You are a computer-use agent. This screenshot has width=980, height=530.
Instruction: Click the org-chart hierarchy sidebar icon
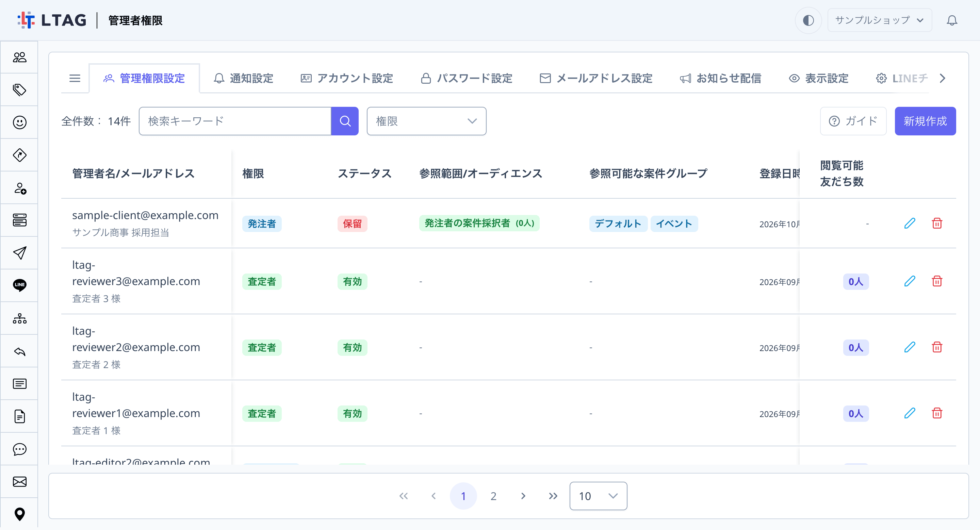coord(19,318)
